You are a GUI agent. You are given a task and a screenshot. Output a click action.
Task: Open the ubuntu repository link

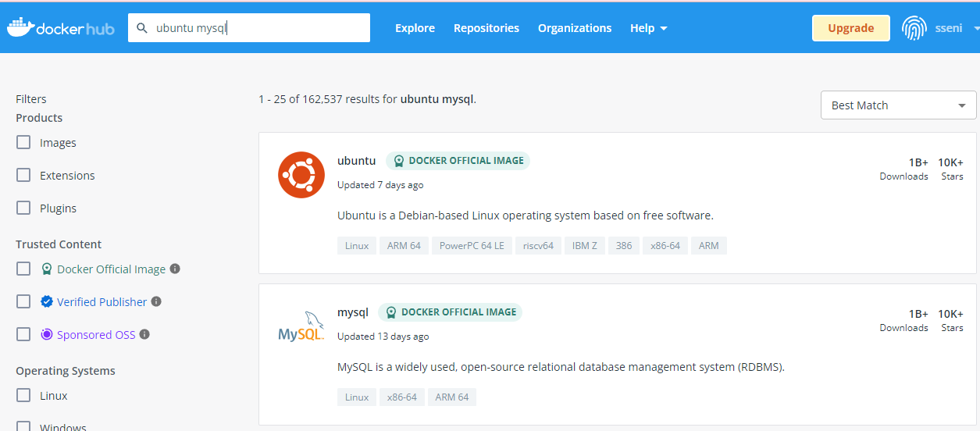pos(356,161)
